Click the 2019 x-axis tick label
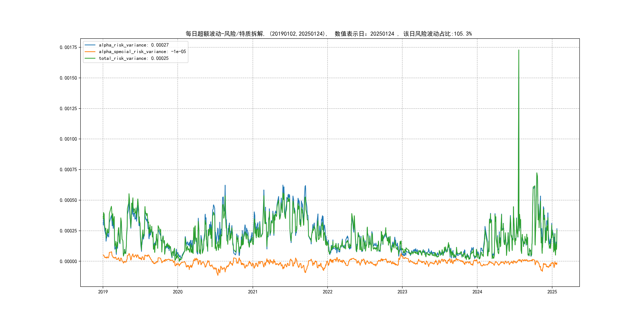The image size is (644, 322). point(103,292)
